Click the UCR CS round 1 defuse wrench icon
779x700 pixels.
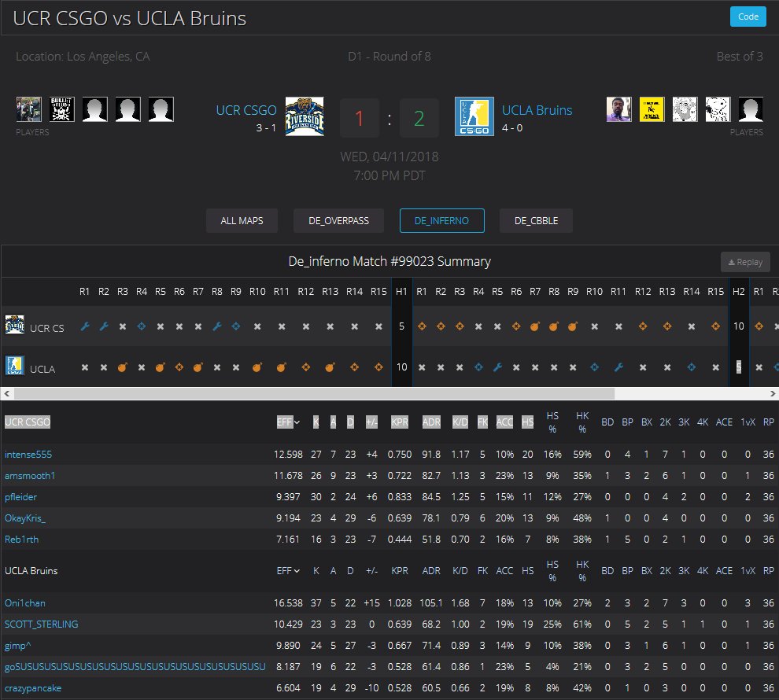(85, 326)
